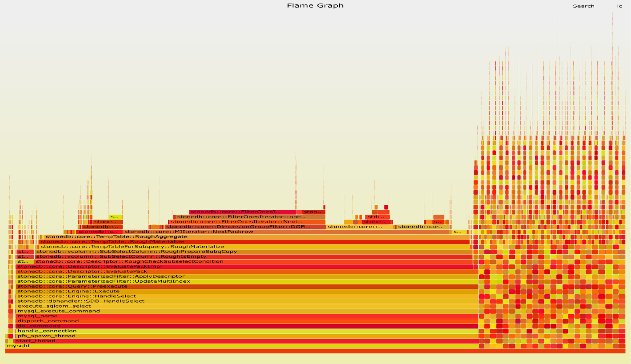The image size is (631, 364).
Task: Click the handle_connection frame
Action: tap(247, 331)
